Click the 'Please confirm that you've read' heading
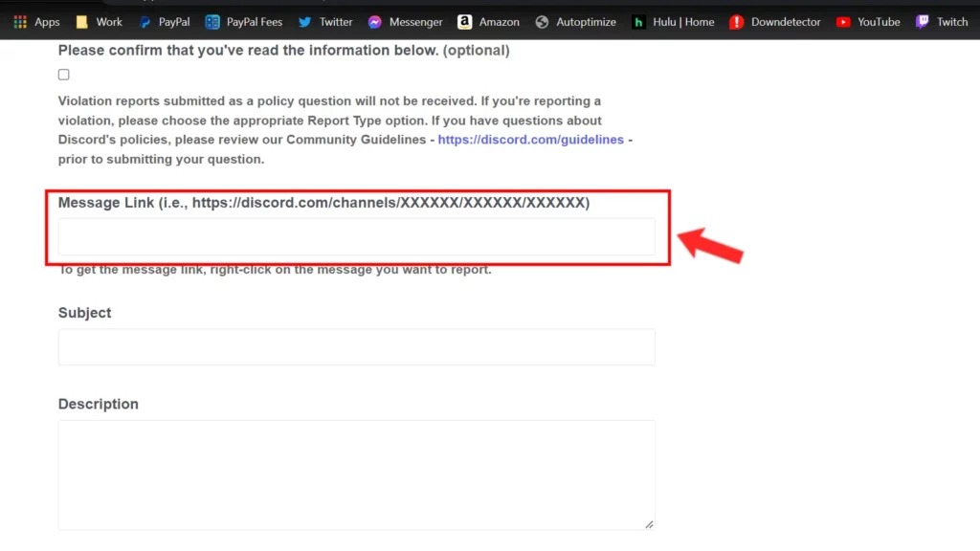The image size is (980, 551). 283,50
